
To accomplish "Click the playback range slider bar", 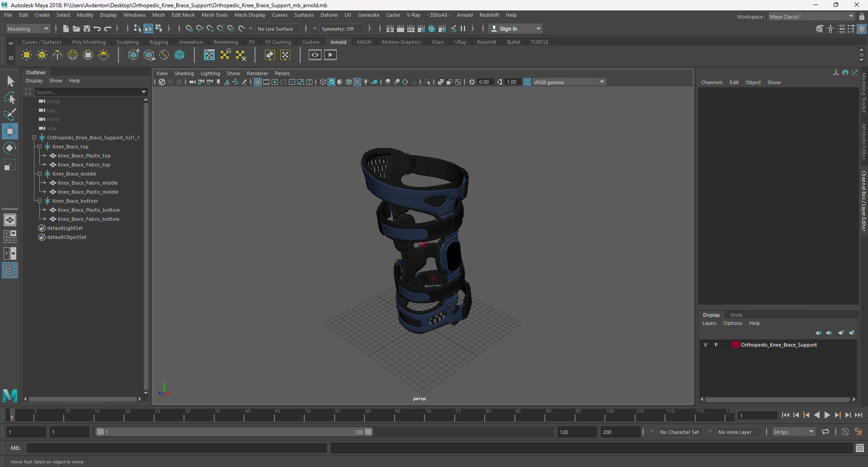I will [x=234, y=432].
